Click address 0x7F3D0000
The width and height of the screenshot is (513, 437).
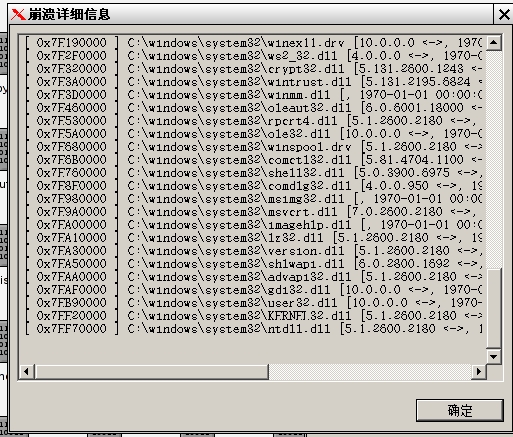tap(71, 95)
